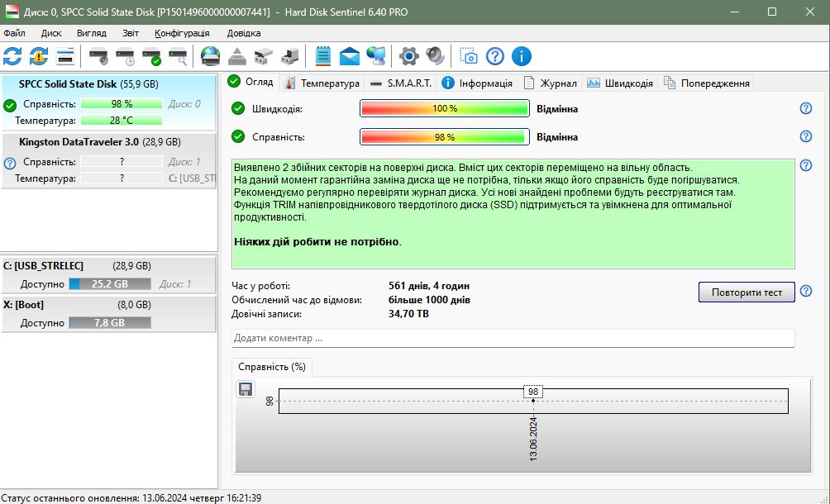
Task: Click the disk with green checkmark icon
Action: (x=151, y=56)
